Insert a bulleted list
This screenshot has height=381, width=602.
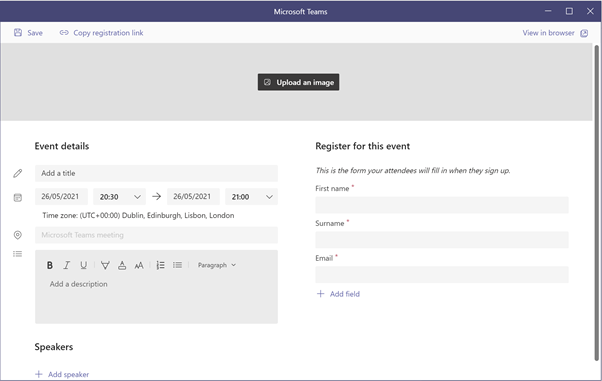177,265
